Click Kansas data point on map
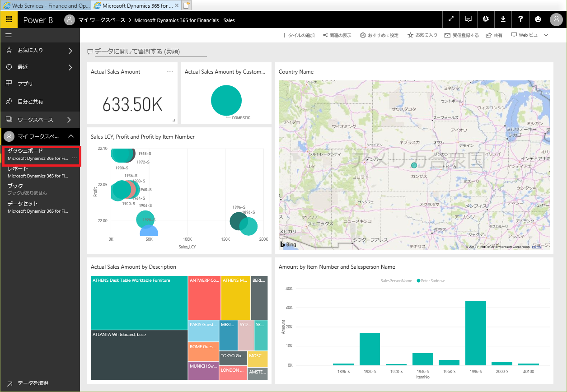Image resolution: width=567 pixels, height=392 pixels. 414,166
